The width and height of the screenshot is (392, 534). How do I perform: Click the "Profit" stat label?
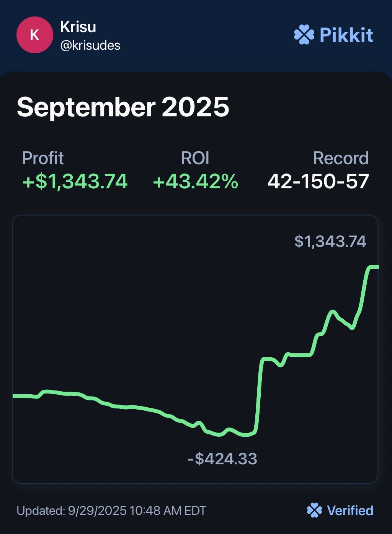tap(43, 158)
